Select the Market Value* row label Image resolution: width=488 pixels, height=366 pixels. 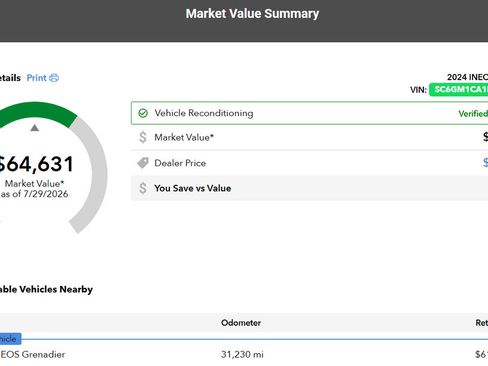184,137
